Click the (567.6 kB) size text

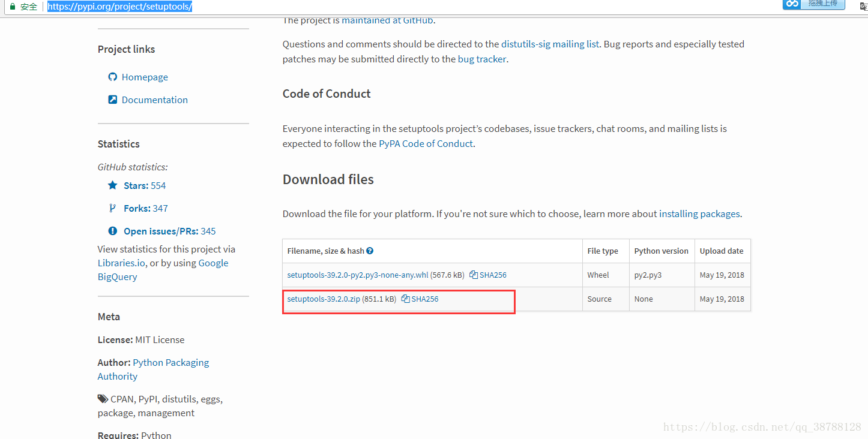tap(447, 275)
